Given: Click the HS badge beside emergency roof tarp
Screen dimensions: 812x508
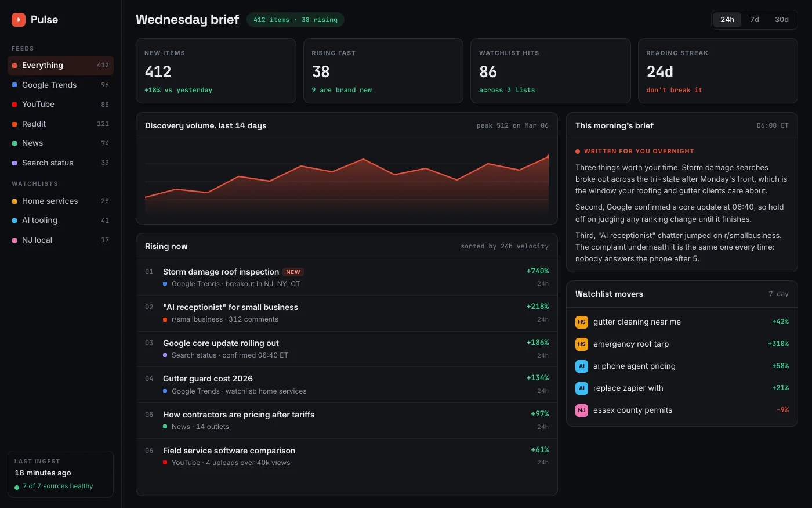Looking at the screenshot, I should pyautogui.click(x=582, y=344).
